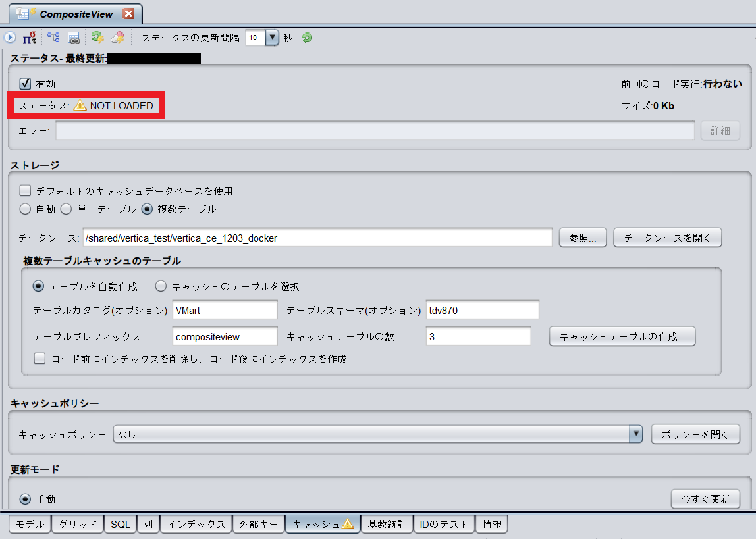756x539 pixels.
Task: Click the 今すぐ更新 button
Action: coord(705,499)
